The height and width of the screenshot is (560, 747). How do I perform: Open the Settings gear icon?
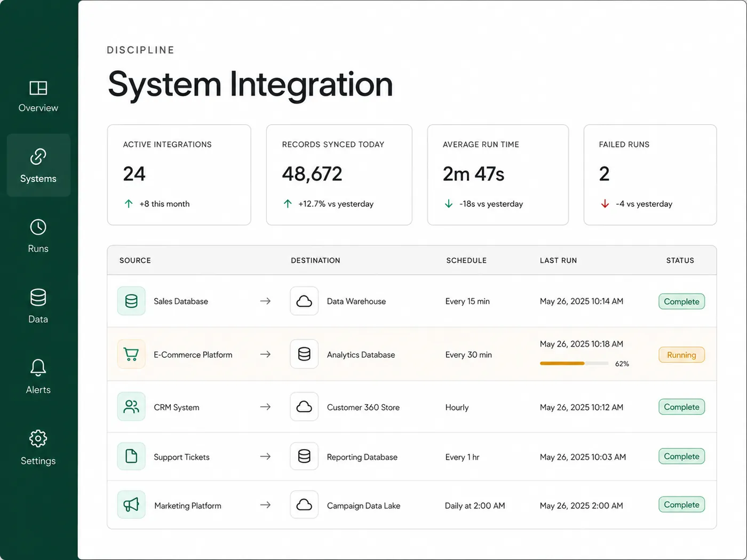38,438
